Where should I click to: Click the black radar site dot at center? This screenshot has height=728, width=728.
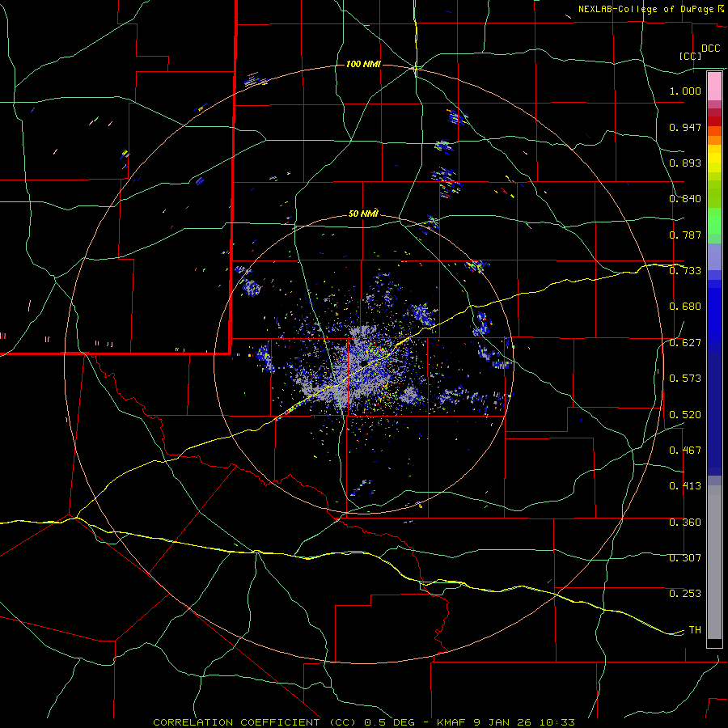pos(364,363)
